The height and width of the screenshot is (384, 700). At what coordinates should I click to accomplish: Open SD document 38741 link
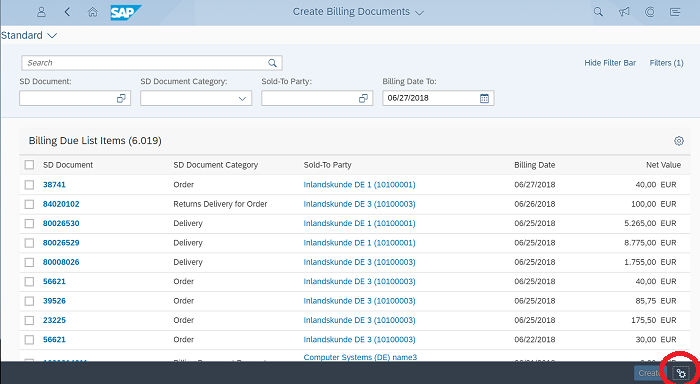point(54,184)
